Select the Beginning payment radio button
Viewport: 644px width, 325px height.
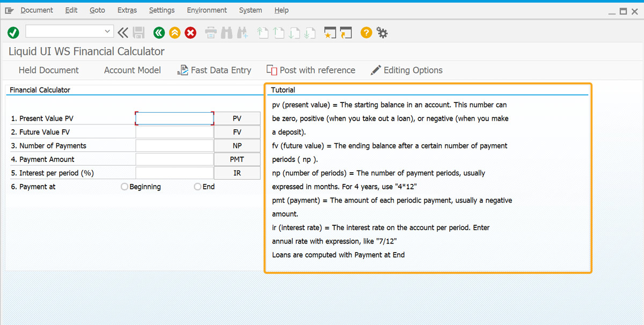pyautogui.click(x=125, y=187)
